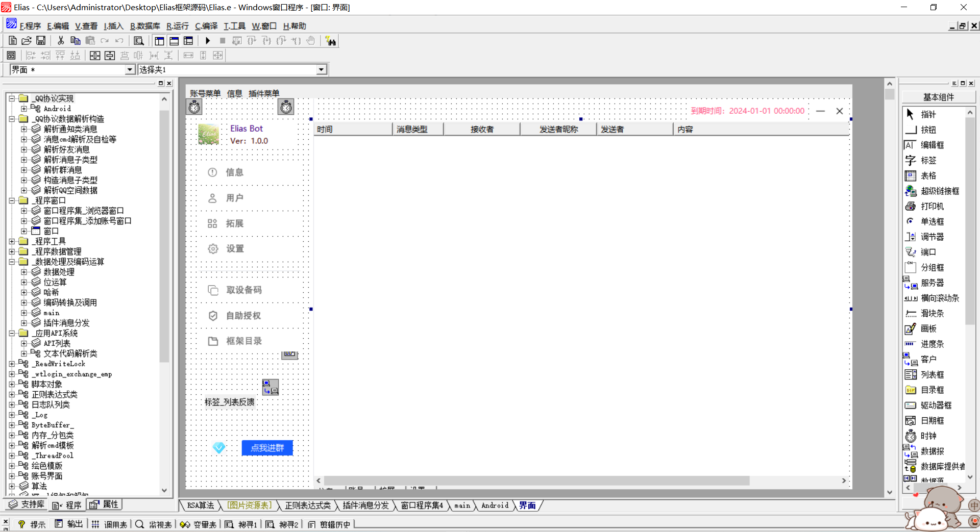Select the 时钟 clock component
The height and width of the screenshot is (532, 980).
pyautogui.click(x=927, y=436)
